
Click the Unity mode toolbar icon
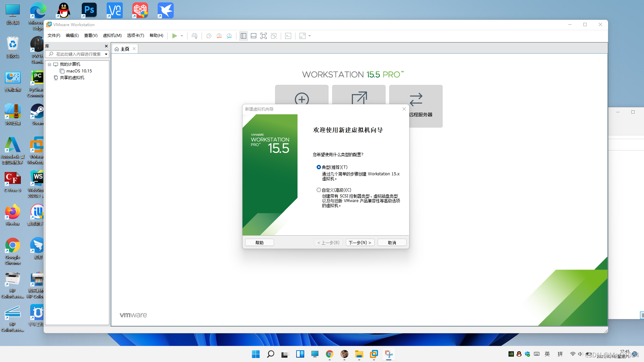pos(274,36)
